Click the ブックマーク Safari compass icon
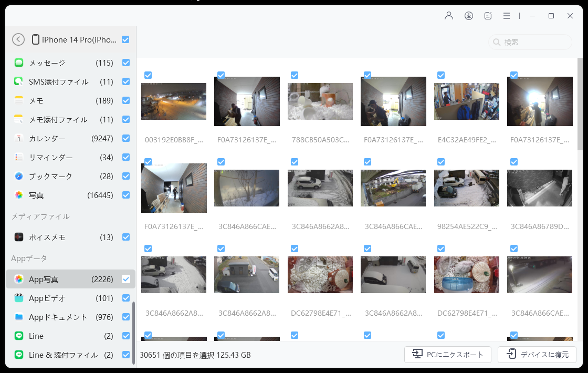 tap(19, 176)
